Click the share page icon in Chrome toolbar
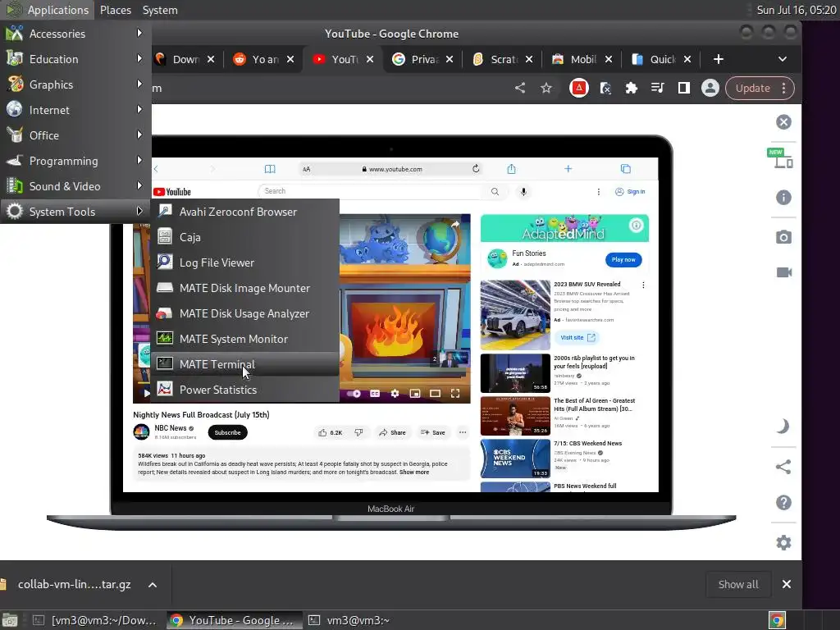Screen dimensions: 840x630 pyautogui.click(x=519, y=88)
